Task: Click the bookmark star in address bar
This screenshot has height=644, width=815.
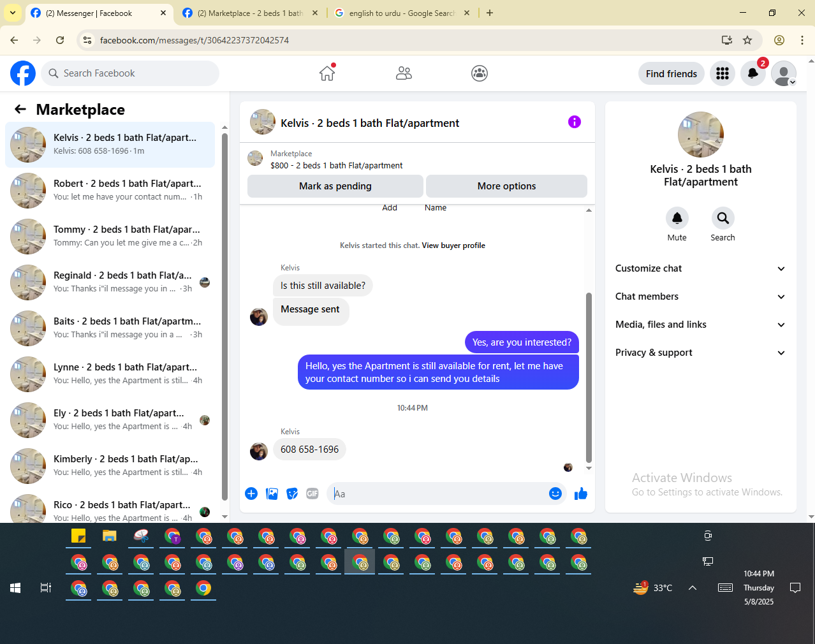Action: click(747, 40)
